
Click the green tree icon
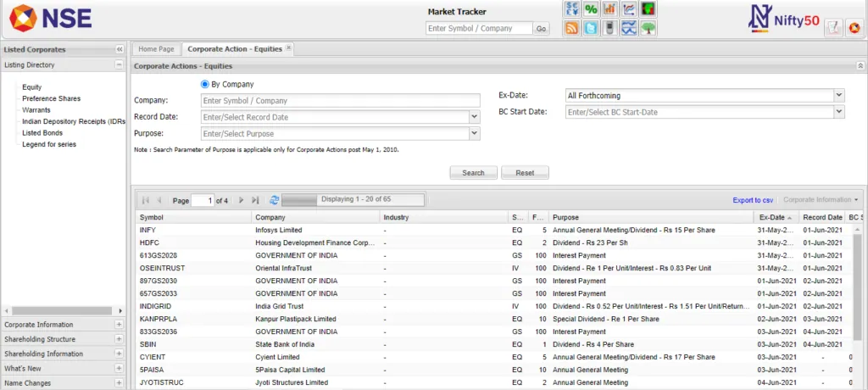(x=648, y=28)
